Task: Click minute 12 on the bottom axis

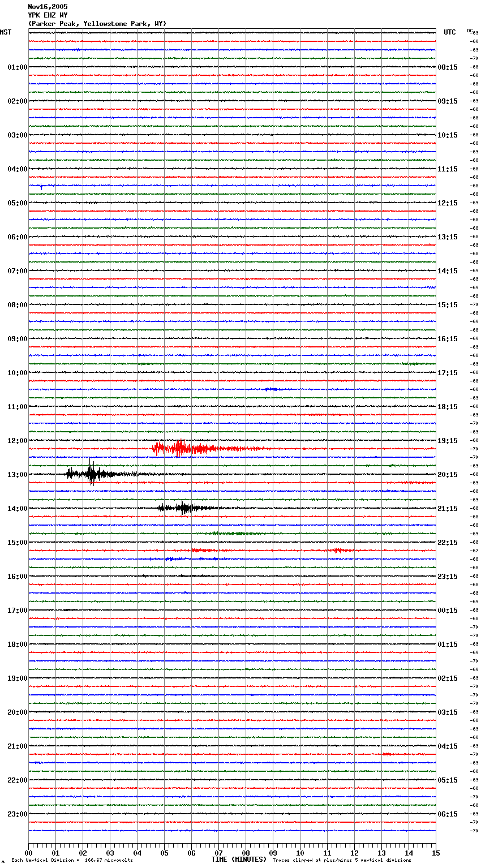Action: click(354, 853)
